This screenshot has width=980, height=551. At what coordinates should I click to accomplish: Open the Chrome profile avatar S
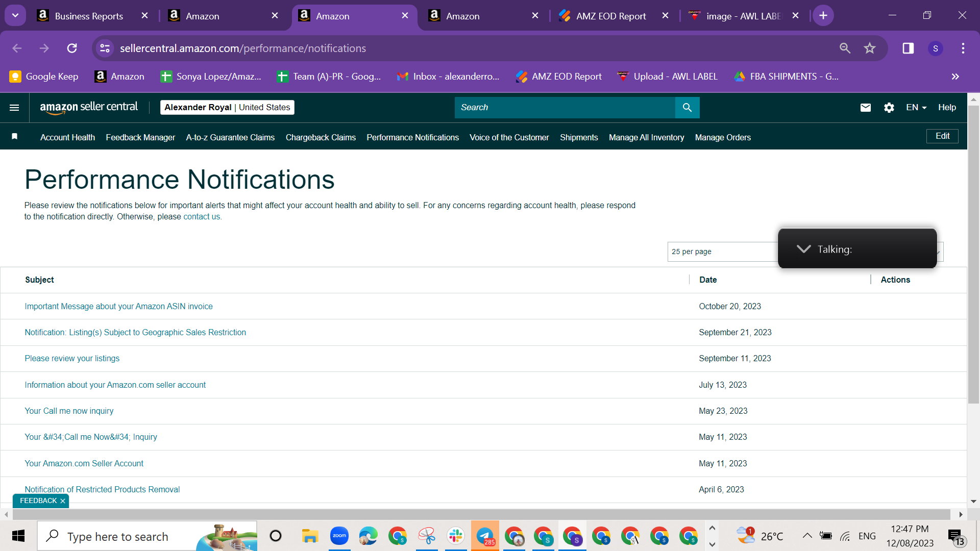tap(935, 48)
